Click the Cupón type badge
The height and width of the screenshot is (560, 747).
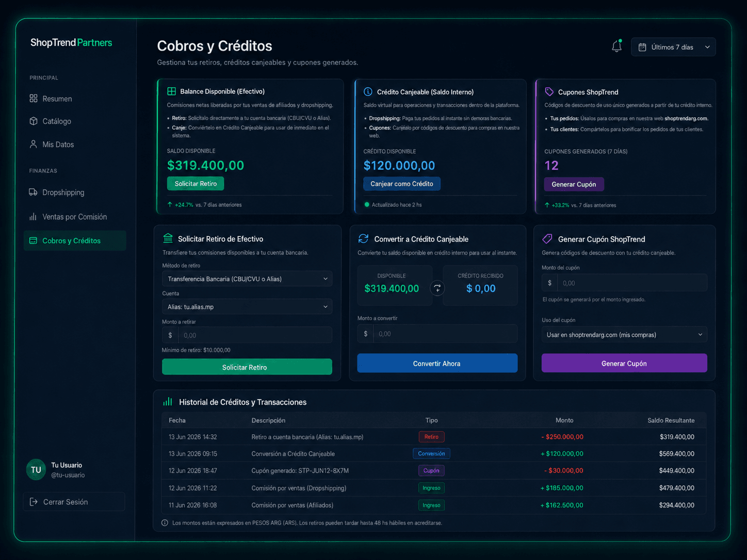pos(431,471)
